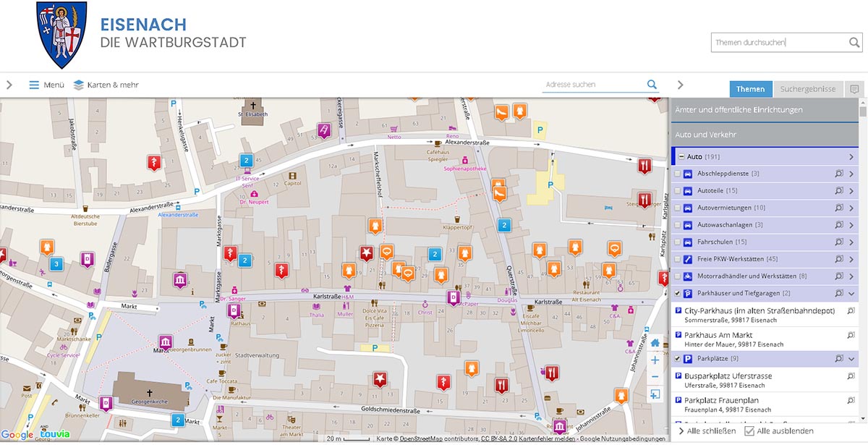The height and width of the screenshot is (445, 868).
Task: Switch to the Suchergebnisse tab
Action: tap(807, 90)
